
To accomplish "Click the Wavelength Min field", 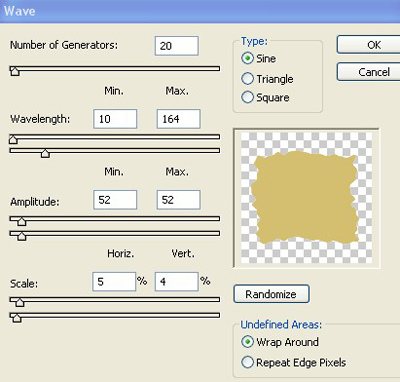I will pos(115,119).
